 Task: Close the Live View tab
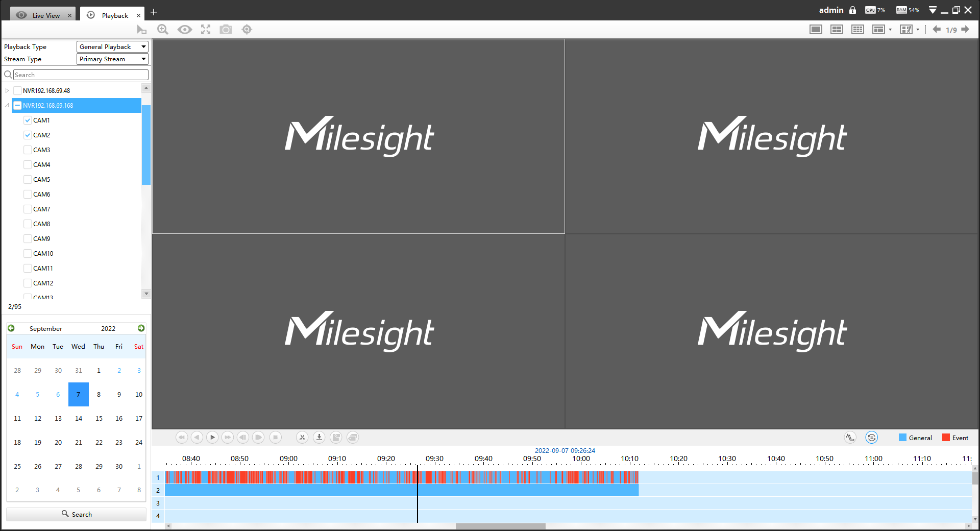point(69,15)
